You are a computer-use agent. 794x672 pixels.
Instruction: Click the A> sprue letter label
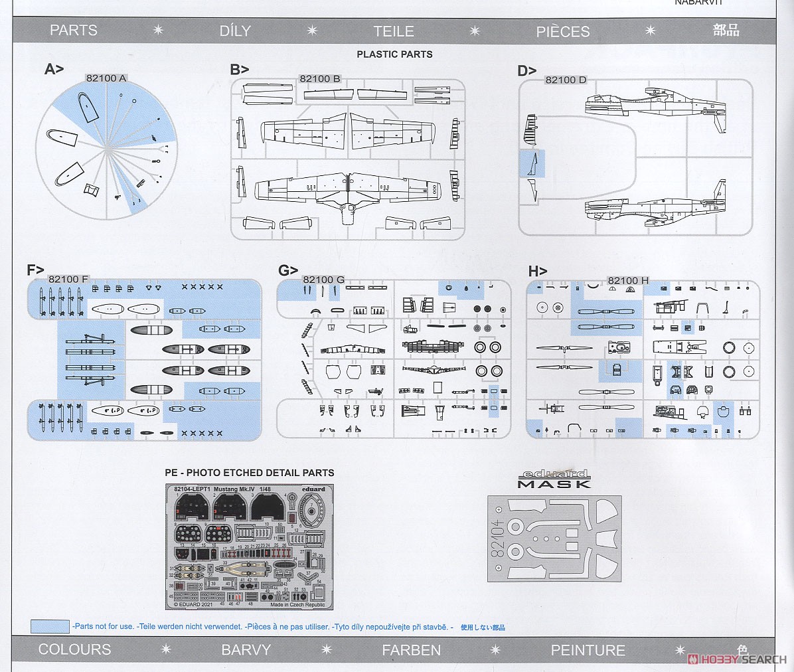(x=54, y=69)
